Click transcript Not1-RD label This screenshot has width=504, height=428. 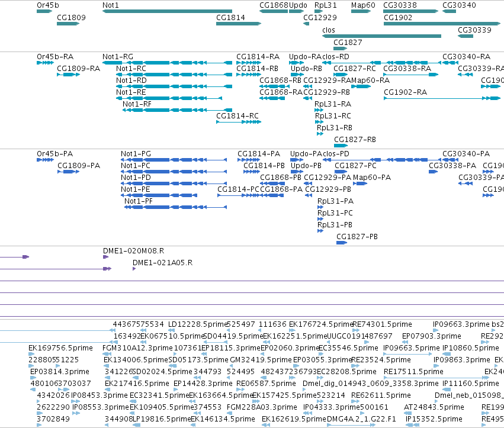tap(131, 81)
